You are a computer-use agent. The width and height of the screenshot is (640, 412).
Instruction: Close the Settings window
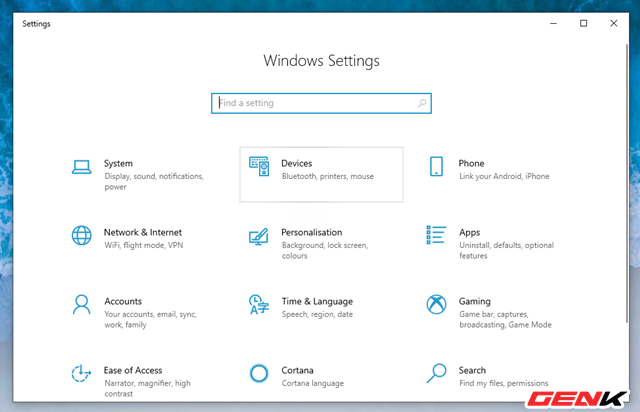[613, 24]
